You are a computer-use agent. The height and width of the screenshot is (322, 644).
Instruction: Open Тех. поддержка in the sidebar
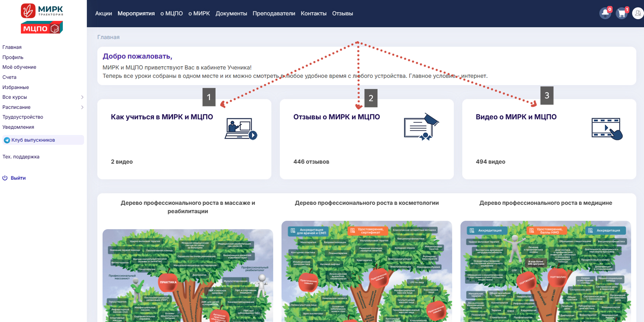(21, 157)
